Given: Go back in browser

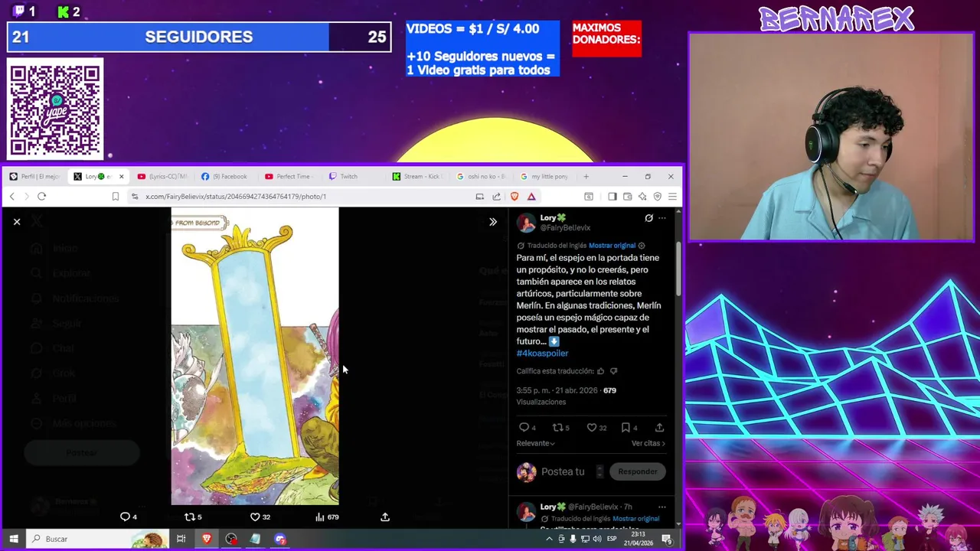Looking at the screenshot, I should pyautogui.click(x=12, y=197).
